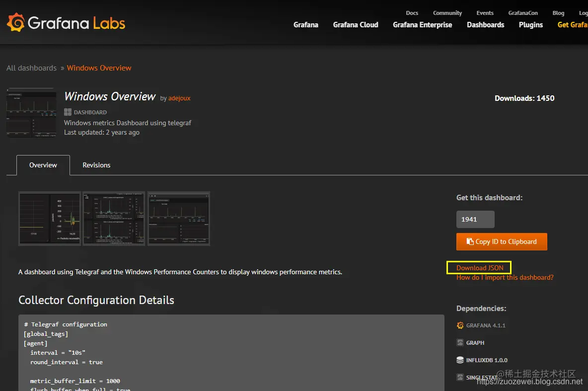Open the Grafana Cloud nav item
Viewport: 588px width, 391px height.
[x=356, y=25]
